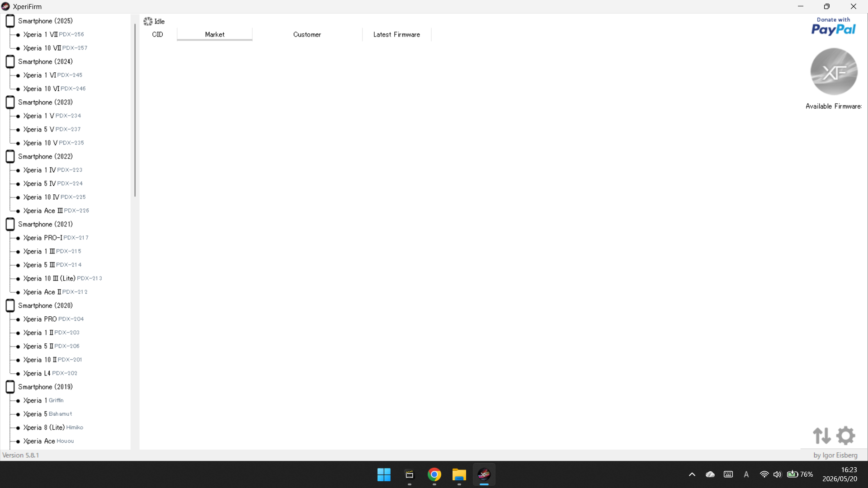Select Xperia 1 VI PDX-245
Viewport: 868px width, 488px height.
(53, 75)
